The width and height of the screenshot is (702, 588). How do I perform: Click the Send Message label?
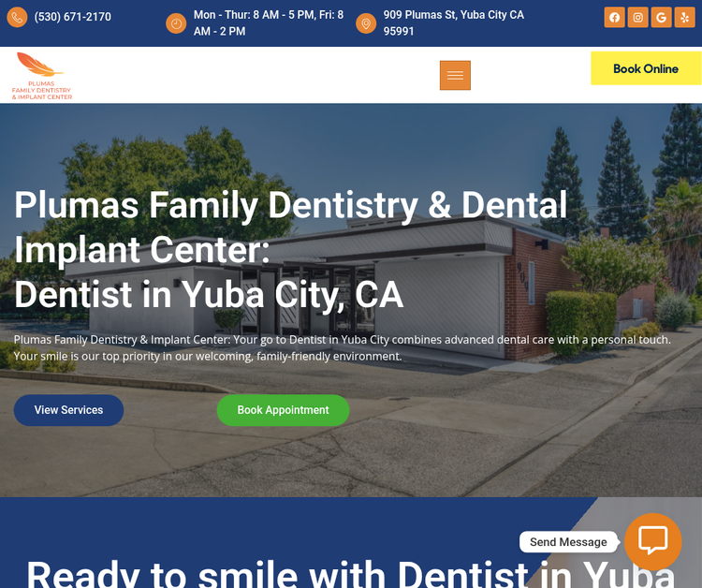[x=568, y=542]
